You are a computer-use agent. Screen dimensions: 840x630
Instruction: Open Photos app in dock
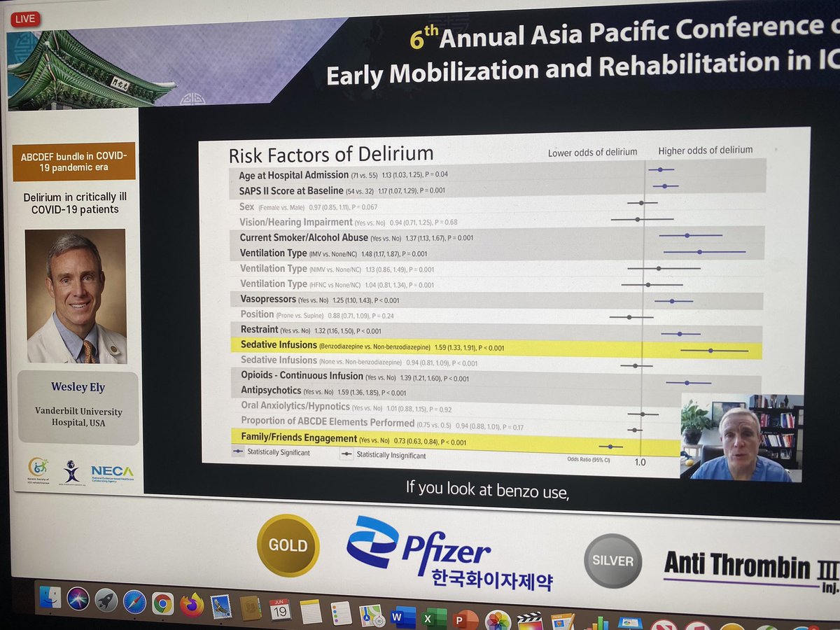click(497, 621)
